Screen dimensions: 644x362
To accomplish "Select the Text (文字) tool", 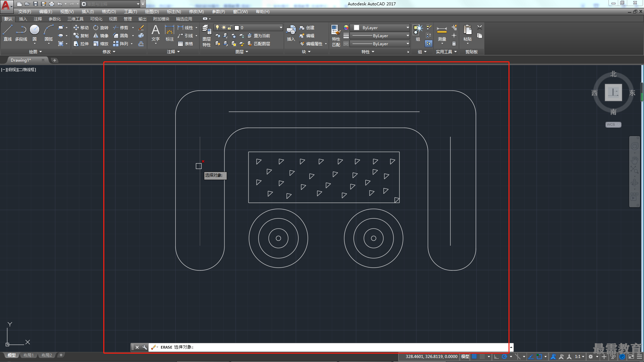I will click(x=155, y=33).
